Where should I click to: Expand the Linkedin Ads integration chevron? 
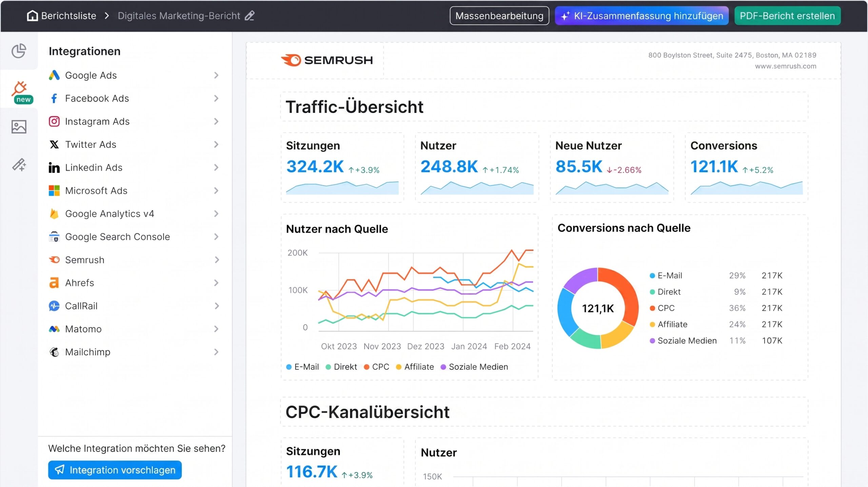[216, 167]
